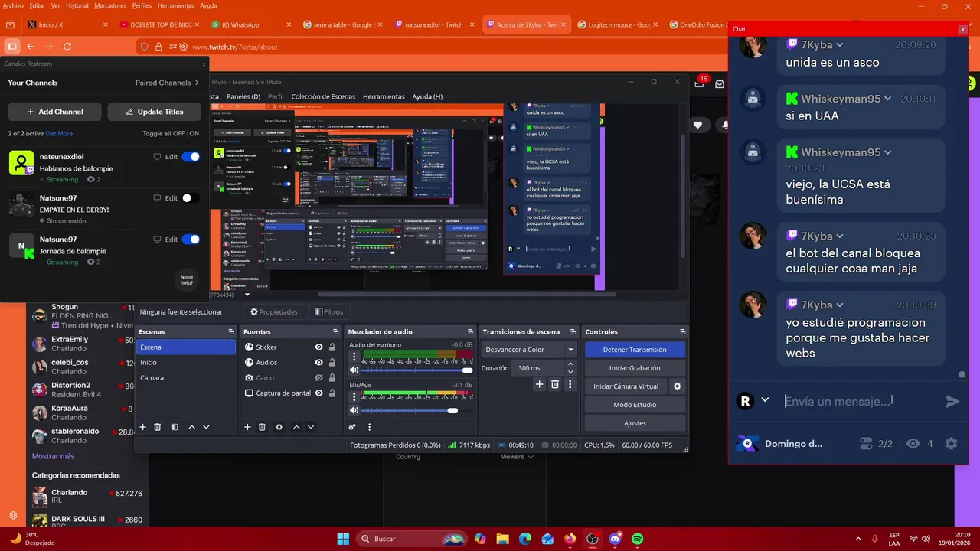Click the chat viewers eye icon
The width and height of the screenshot is (980, 551).
coord(913,443)
